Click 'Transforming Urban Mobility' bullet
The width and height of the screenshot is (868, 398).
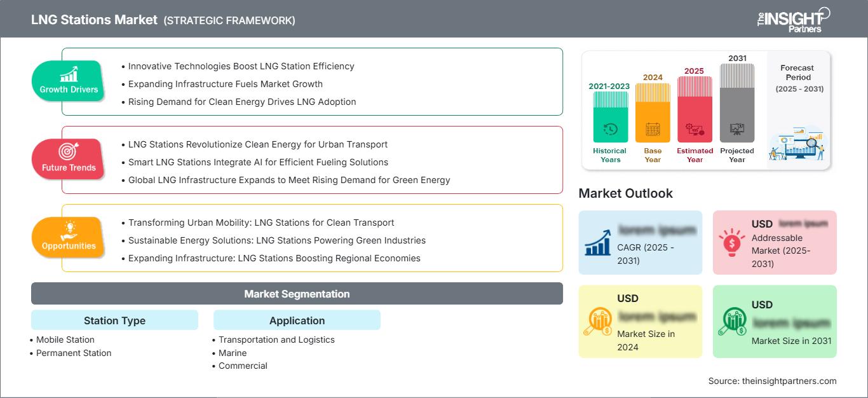tap(261, 223)
